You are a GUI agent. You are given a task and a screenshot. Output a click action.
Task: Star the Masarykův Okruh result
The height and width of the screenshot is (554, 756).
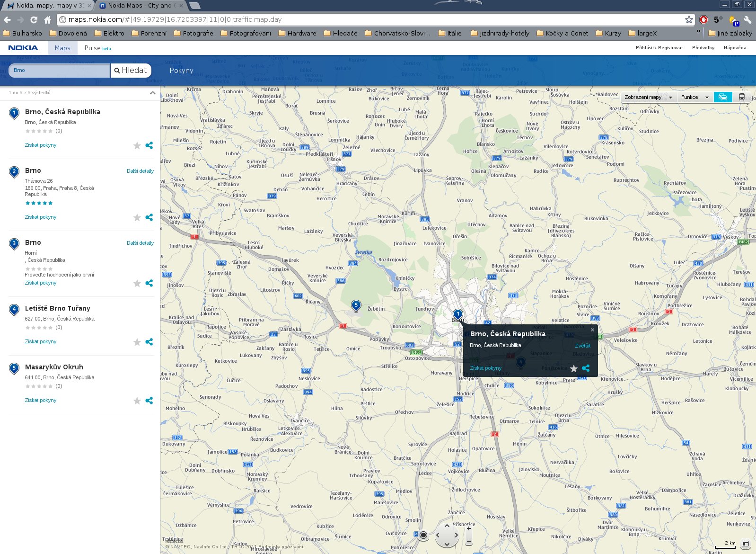click(x=137, y=401)
